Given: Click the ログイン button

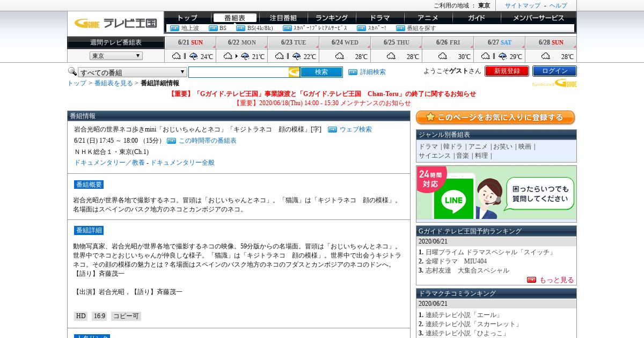Looking at the screenshot, I should 554,71.
